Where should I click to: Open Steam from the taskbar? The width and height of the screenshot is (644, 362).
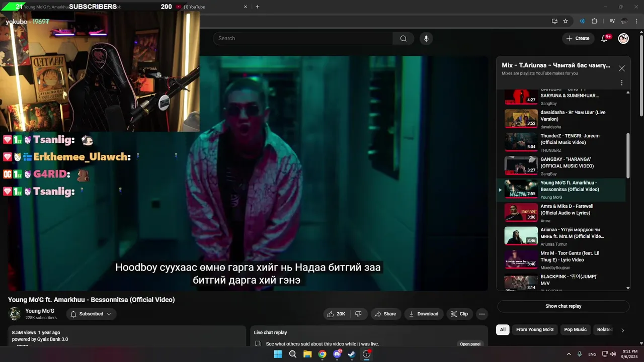(352, 354)
